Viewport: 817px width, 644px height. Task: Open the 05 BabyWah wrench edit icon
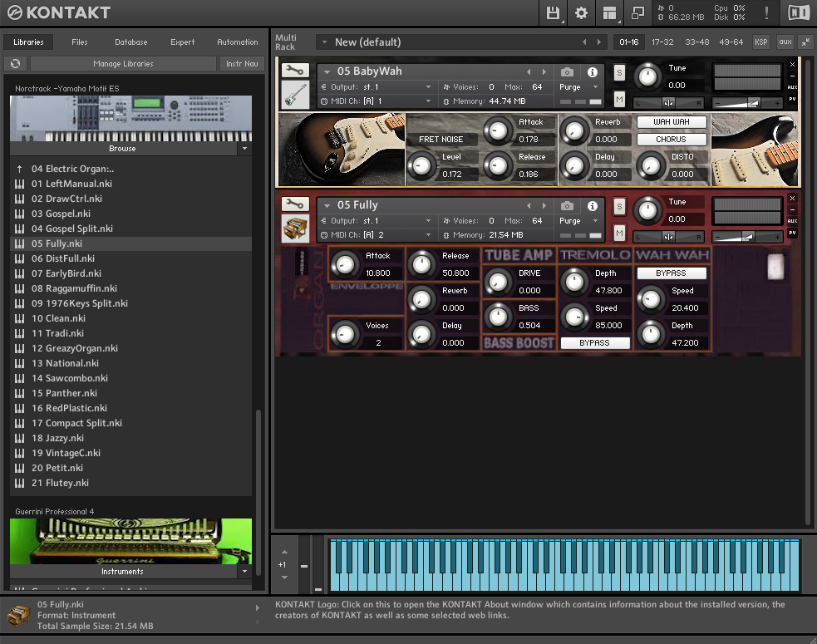[295, 71]
